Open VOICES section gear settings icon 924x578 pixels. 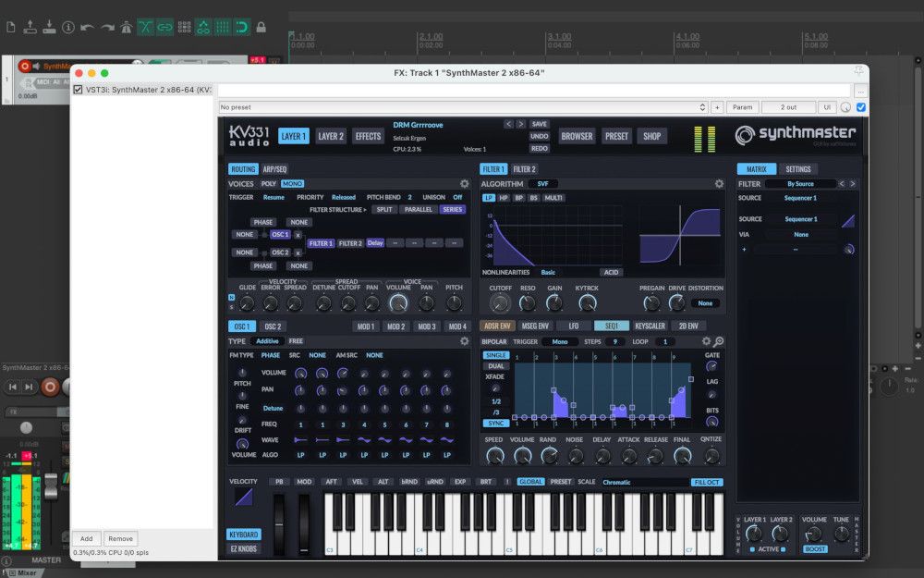pyautogui.click(x=465, y=184)
